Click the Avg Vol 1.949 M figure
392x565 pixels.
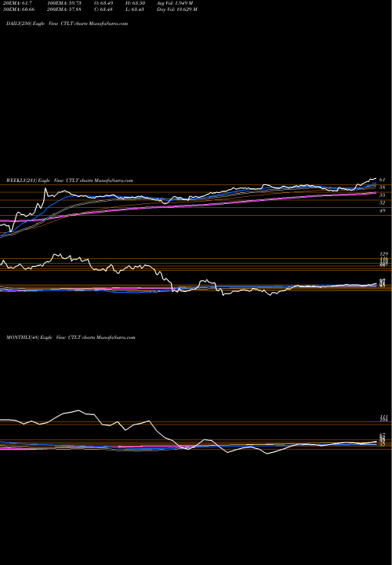pyautogui.click(x=175, y=3)
